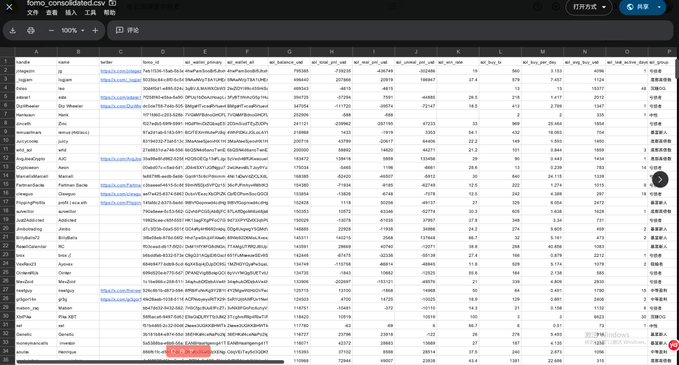679x365 pixels.
Task: Open the twitter link for Clewguo row
Action: 120,194
